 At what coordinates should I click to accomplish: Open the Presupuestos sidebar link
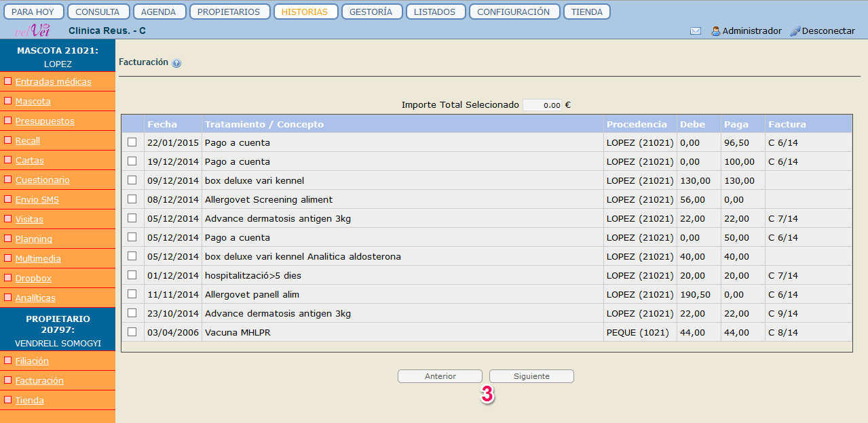click(45, 121)
